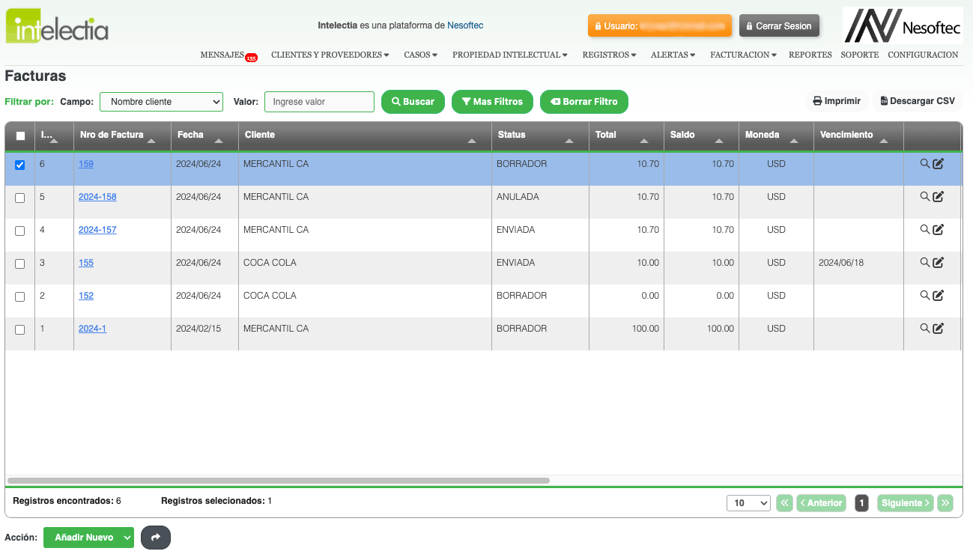Uncheck the checkbox for invoice 159 row

pyautogui.click(x=20, y=165)
